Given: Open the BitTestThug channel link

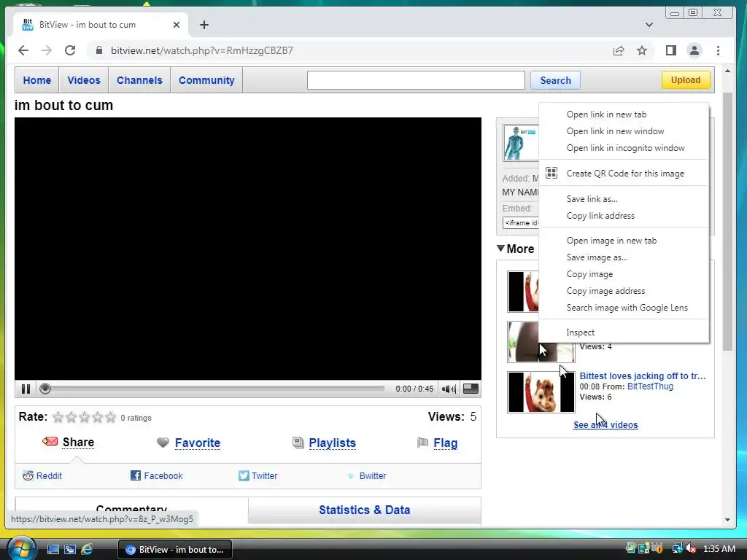Looking at the screenshot, I should point(650,386).
